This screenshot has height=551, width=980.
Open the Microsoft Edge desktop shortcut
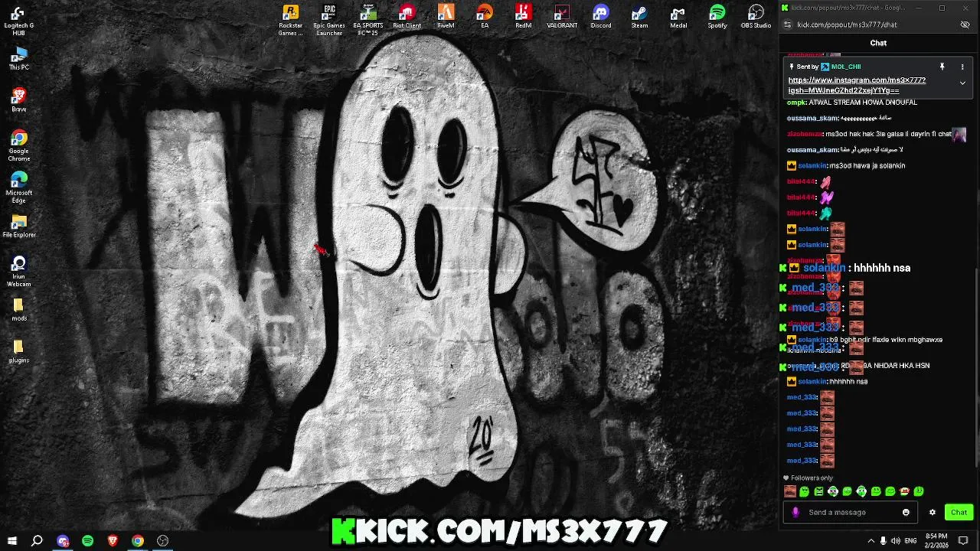coord(18,187)
